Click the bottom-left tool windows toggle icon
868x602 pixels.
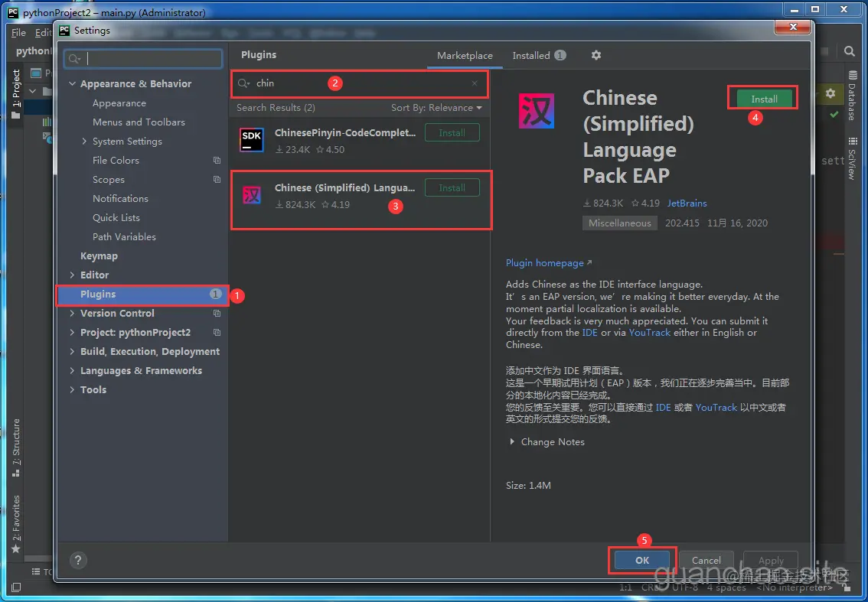(15, 587)
